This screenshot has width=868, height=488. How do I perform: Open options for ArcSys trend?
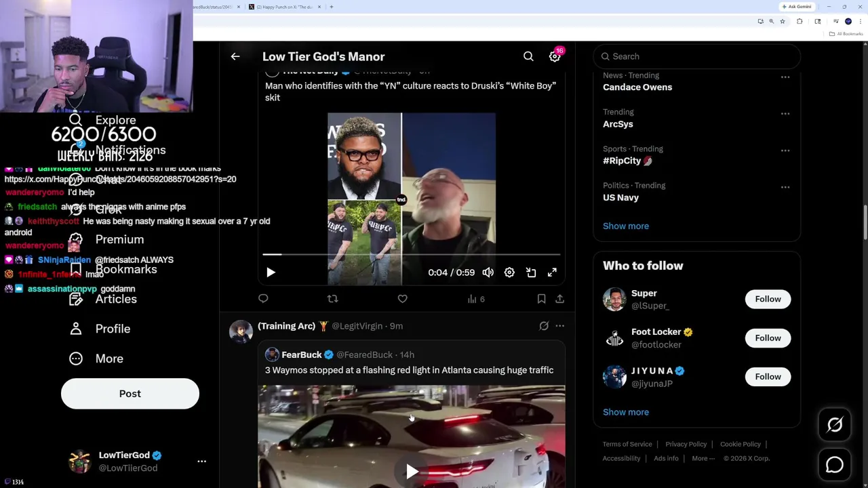pos(785,114)
